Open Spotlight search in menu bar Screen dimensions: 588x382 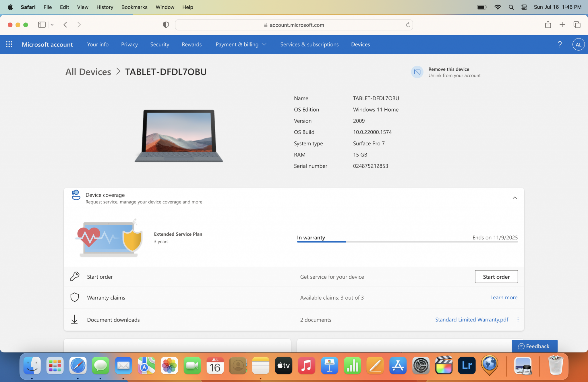[511, 7]
